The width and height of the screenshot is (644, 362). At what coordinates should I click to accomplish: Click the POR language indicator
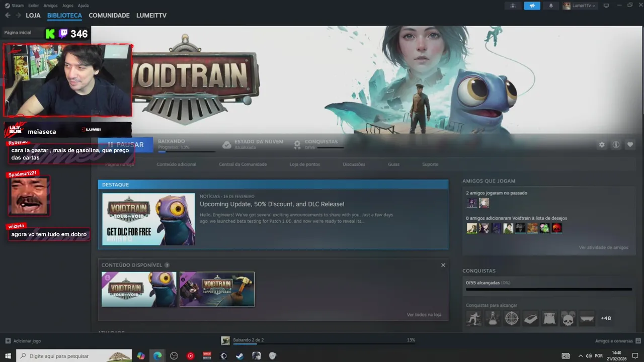pyautogui.click(x=599, y=356)
